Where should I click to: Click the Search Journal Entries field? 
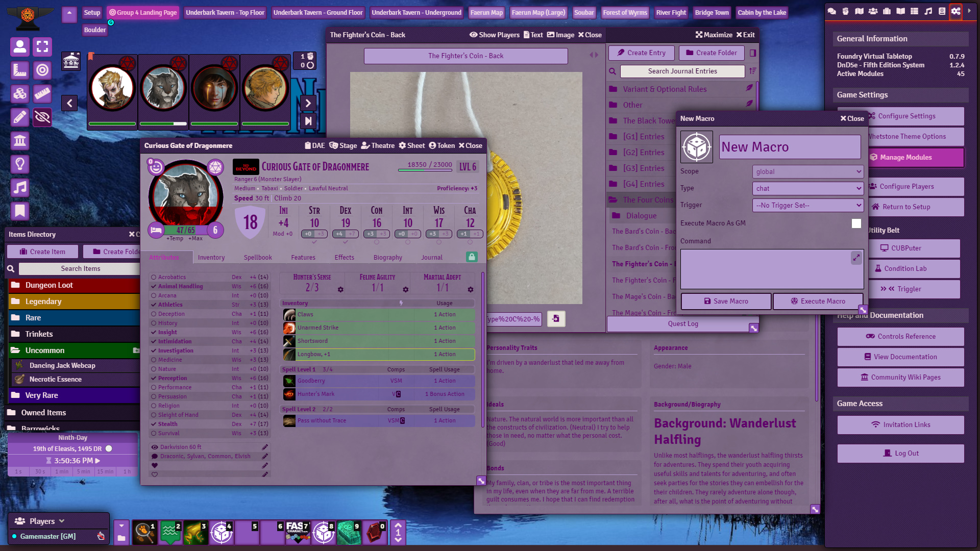click(682, 71)
